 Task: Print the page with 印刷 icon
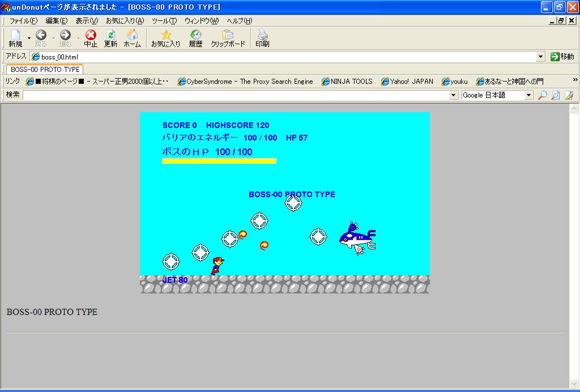(x=262, y=35)
